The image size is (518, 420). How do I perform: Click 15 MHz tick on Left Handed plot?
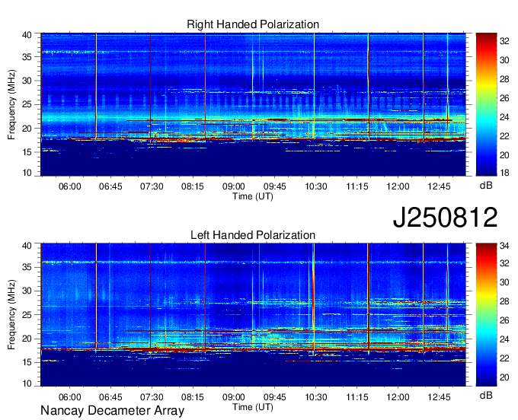point(27,362)
